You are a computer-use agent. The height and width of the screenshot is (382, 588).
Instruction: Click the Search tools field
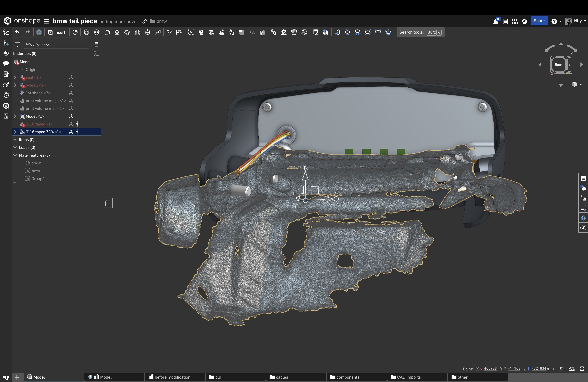pos(412,32)
